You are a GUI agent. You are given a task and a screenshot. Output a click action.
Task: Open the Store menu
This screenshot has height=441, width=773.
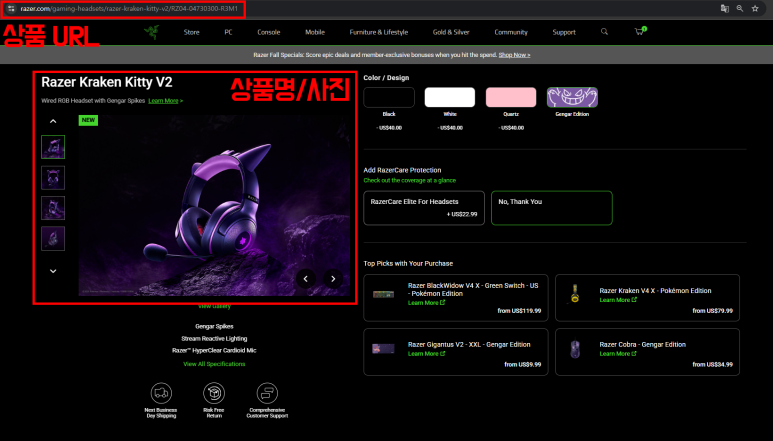192,32
